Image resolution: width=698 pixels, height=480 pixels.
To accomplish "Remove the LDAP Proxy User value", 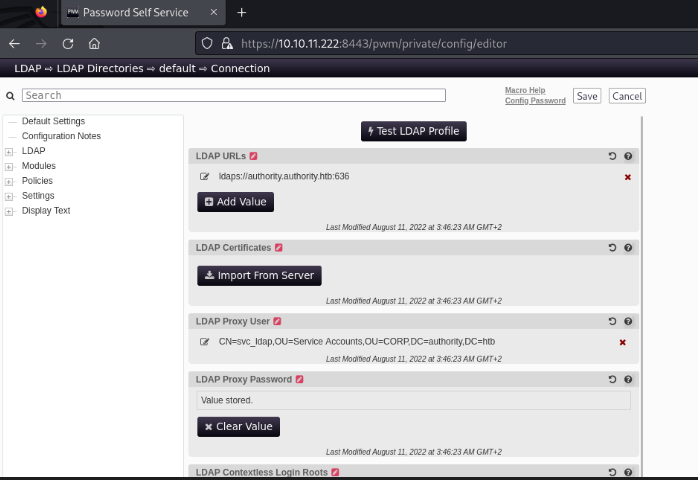I will click(622, 342).
